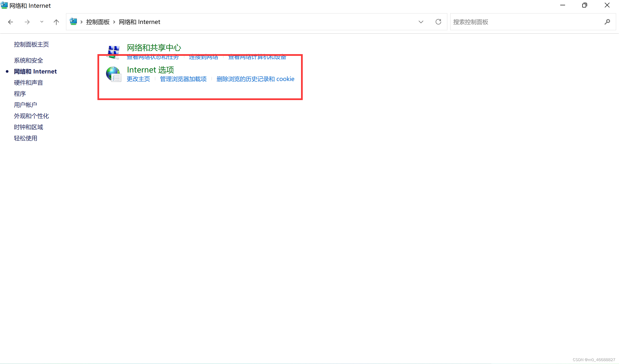The image size is (619, 364).
Task: Refresh the control panel view
Action: [438, 22]
